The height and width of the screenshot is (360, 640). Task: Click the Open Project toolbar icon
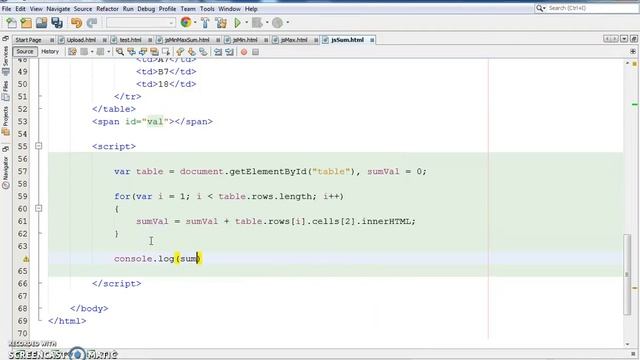point(41,23)
